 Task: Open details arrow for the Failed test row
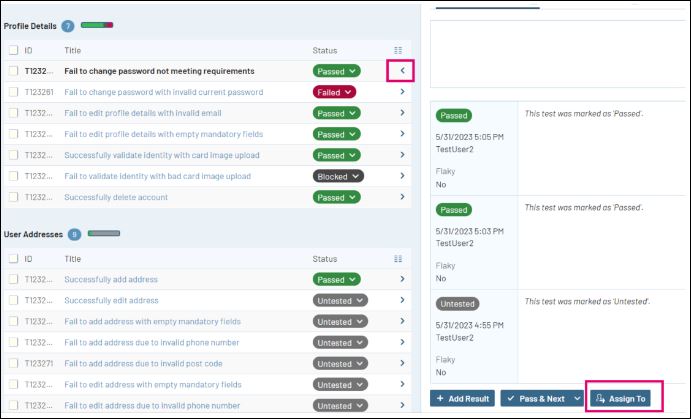402,92
